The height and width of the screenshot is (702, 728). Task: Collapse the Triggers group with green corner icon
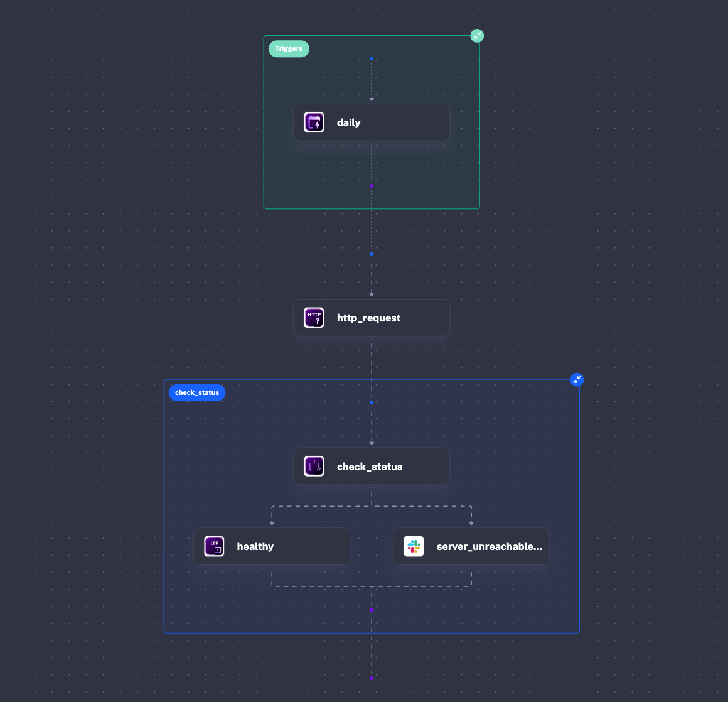477,36
